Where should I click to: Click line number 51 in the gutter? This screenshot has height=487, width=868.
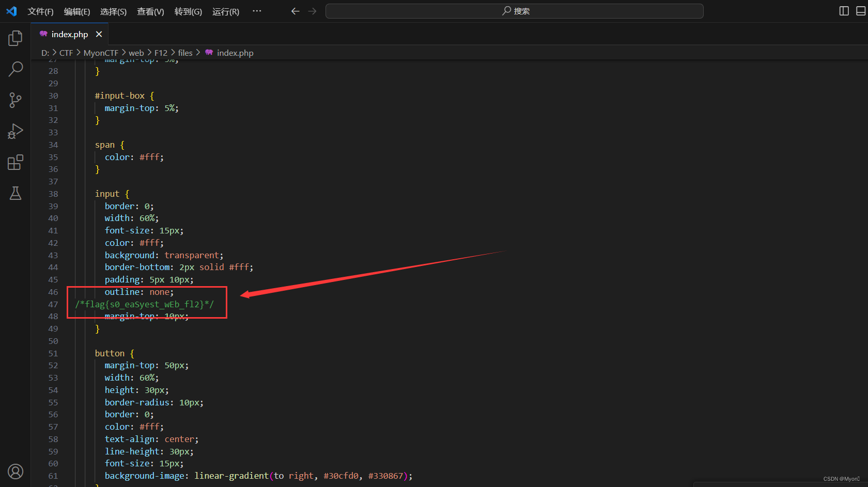[x=53, y=353]
